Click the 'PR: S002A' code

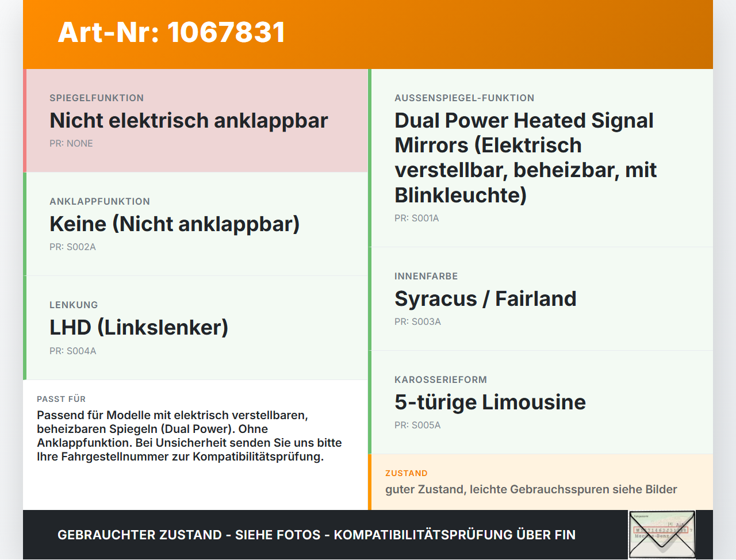pos(72,247)
